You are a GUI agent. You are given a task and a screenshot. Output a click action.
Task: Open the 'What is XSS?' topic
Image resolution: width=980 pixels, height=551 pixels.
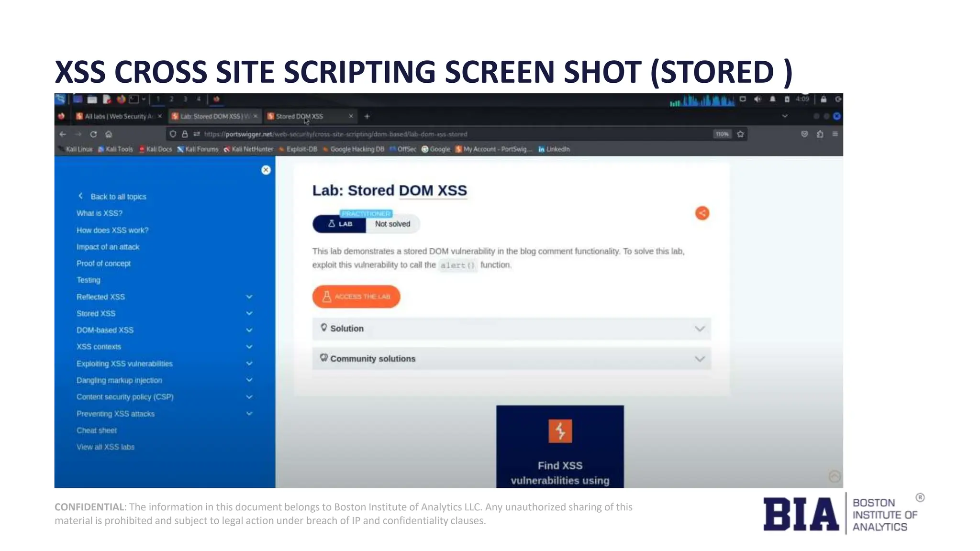pyautogui.click(x=100, y=213)
